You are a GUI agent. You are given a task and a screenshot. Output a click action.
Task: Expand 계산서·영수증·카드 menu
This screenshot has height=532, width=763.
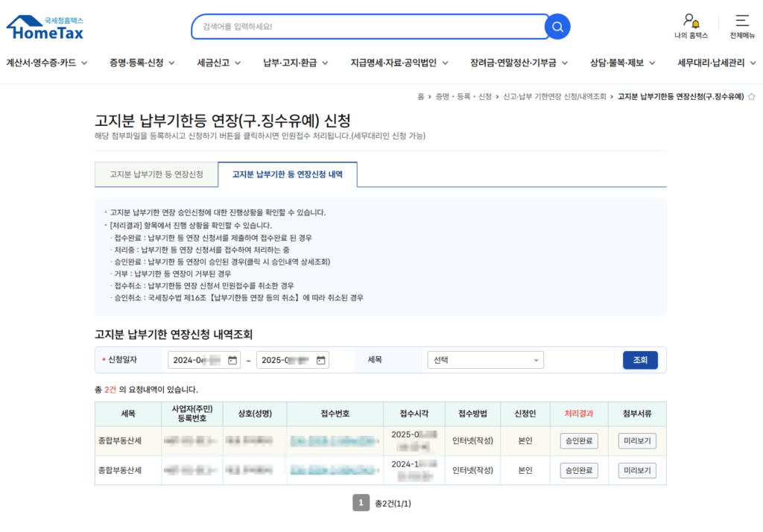[47, 63]
